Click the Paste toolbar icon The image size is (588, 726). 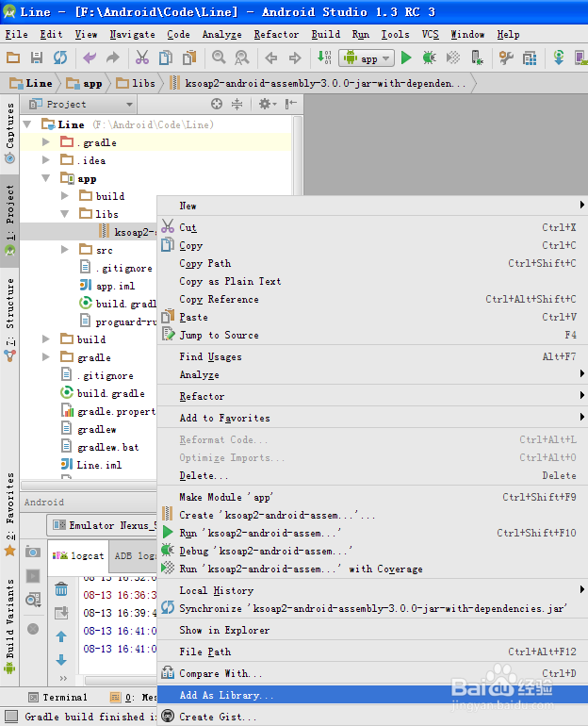coord(189,58)
